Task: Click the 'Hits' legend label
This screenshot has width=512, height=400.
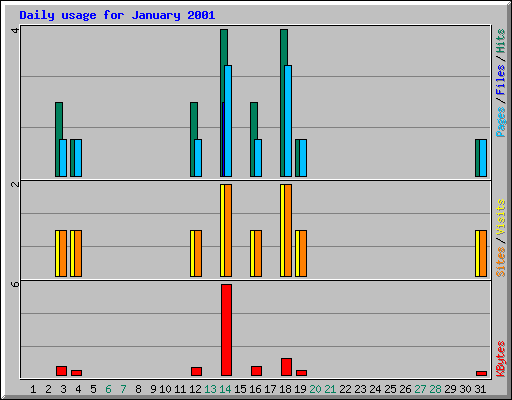Action: (x=500, y=41)
